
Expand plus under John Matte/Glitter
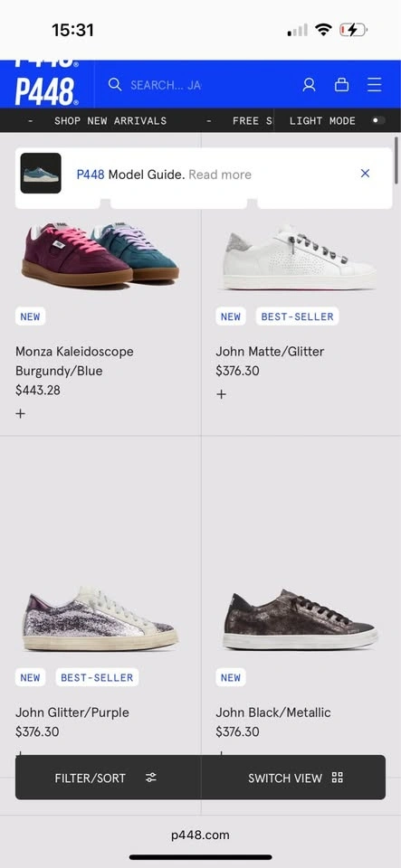222,394
